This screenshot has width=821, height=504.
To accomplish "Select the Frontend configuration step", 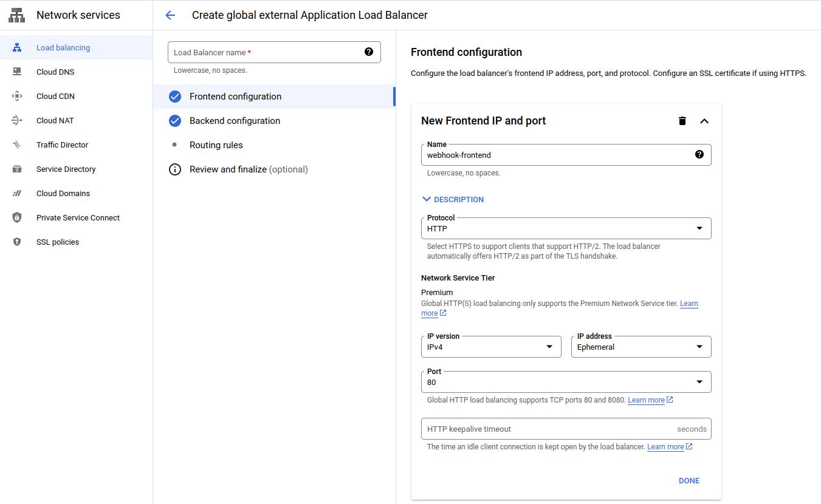I will click(274, 97).
